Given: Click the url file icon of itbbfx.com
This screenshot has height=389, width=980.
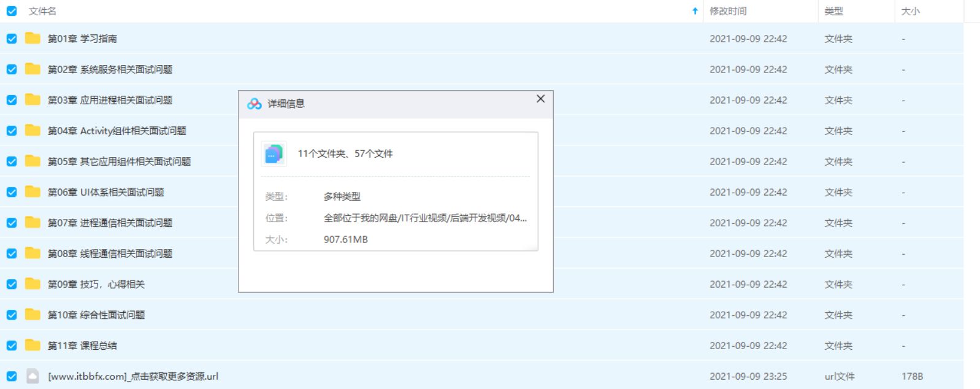Looking at the screenshot, I should (33, 376).
